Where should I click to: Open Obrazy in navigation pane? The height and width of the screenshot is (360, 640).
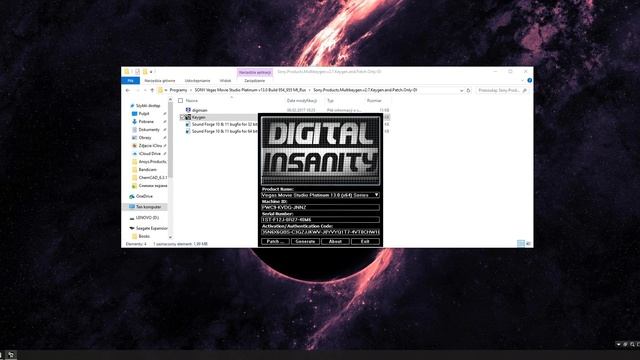[144, 138]
